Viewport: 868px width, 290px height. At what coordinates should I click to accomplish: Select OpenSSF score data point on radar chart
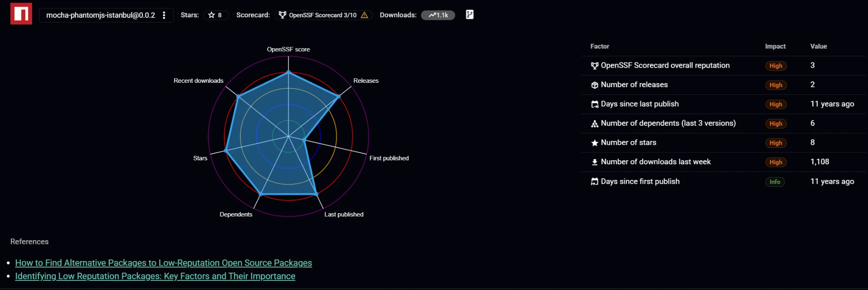point(288,72)
